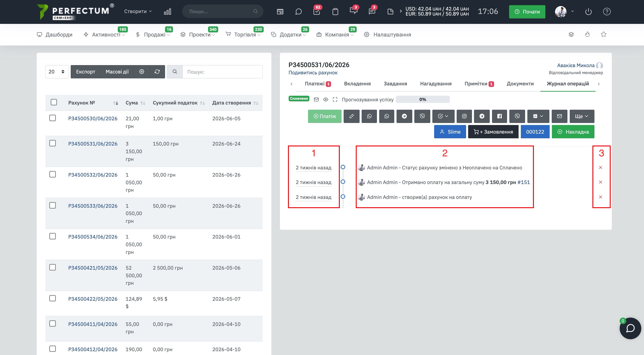Click the magnifier in the top search bar
The width and height of the screenshot is (644, 355).
click(255, 11)
